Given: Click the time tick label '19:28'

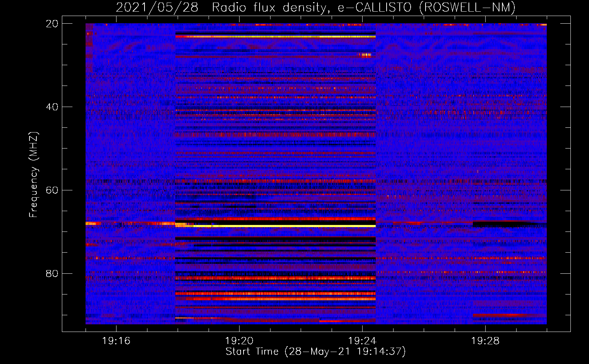Looking at the screenshot, I should coord(485,341).
